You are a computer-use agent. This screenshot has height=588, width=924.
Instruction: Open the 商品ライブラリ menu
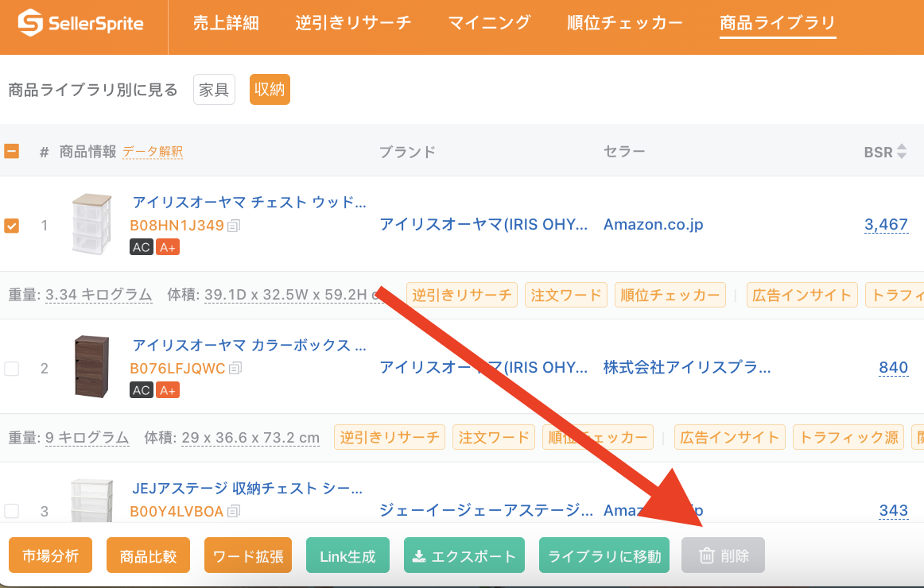pyautogui.click(x=778, y=23)
